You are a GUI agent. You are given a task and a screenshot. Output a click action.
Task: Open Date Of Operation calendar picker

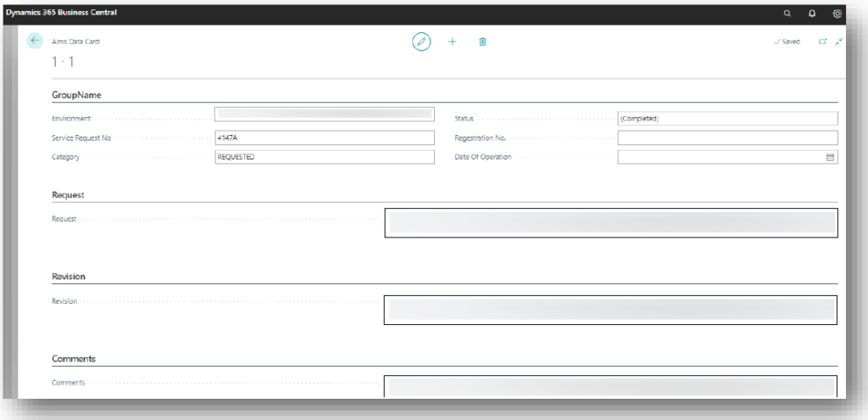pos(830,157)
